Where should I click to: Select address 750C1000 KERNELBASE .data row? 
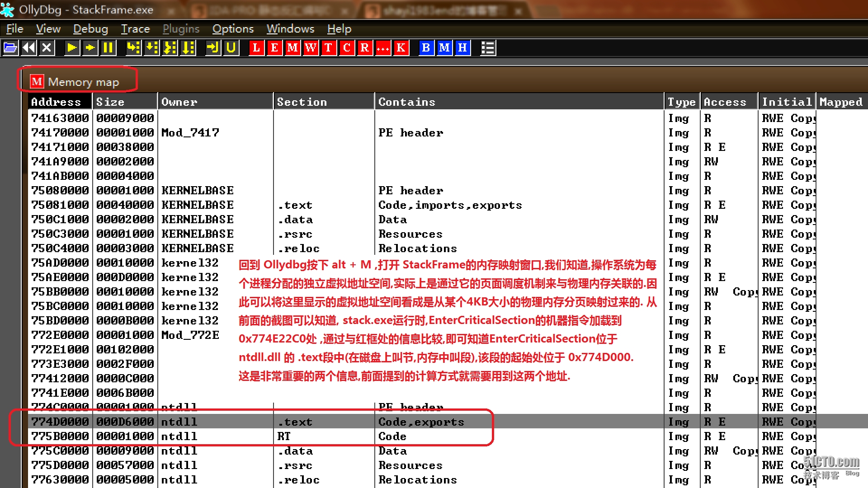pyautogui.click(x=448, y=219)
